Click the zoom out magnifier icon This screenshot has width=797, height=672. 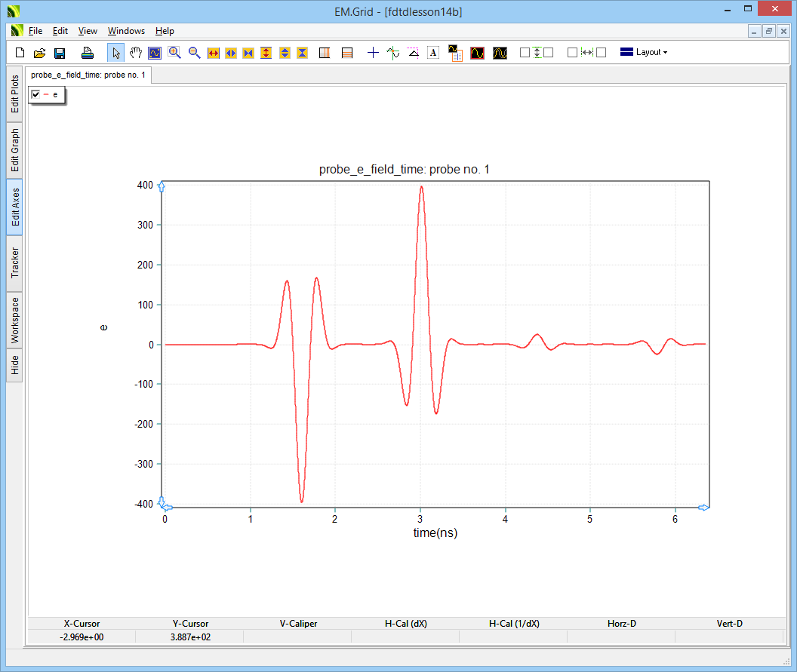(x=194, y=53)
